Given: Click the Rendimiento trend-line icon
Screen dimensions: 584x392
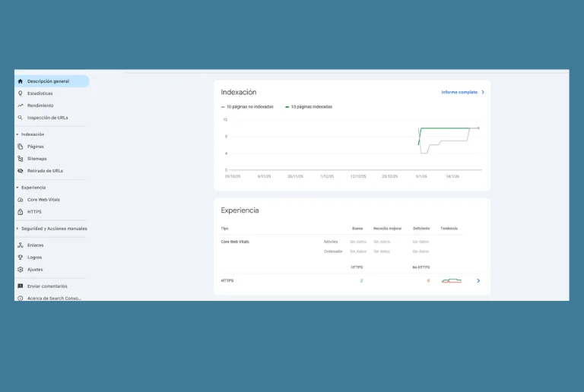Looking at the screenshot, I should 21,106.
